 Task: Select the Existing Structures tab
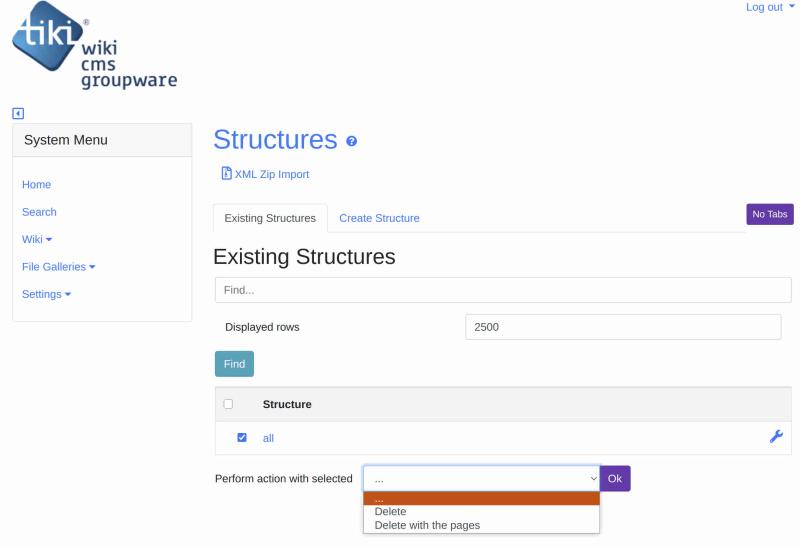pos(270,218)
